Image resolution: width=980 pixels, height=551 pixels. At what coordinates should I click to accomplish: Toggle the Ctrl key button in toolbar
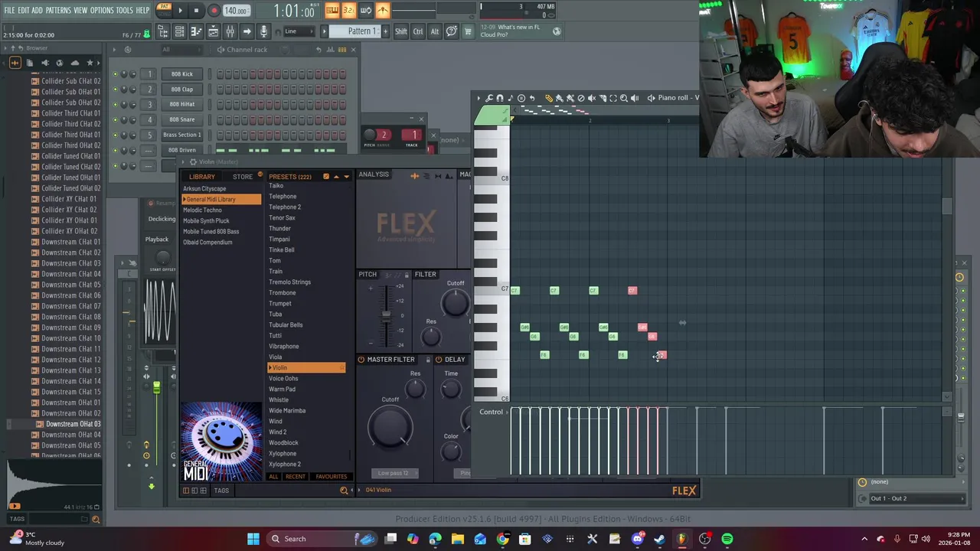click(x=418, y=31)
